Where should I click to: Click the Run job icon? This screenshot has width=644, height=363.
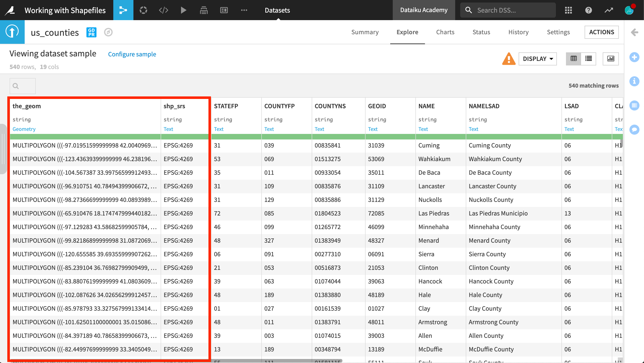(x=184, y=10)
